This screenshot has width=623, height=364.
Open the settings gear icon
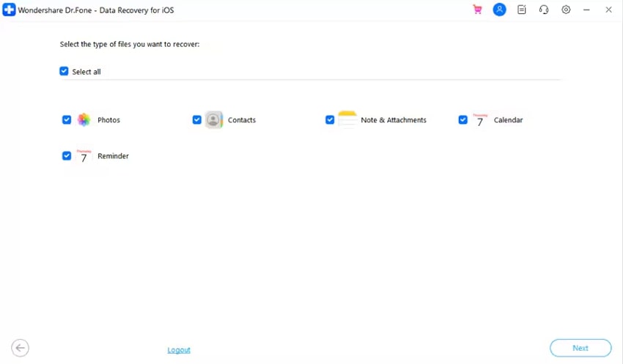click(566, 10)
